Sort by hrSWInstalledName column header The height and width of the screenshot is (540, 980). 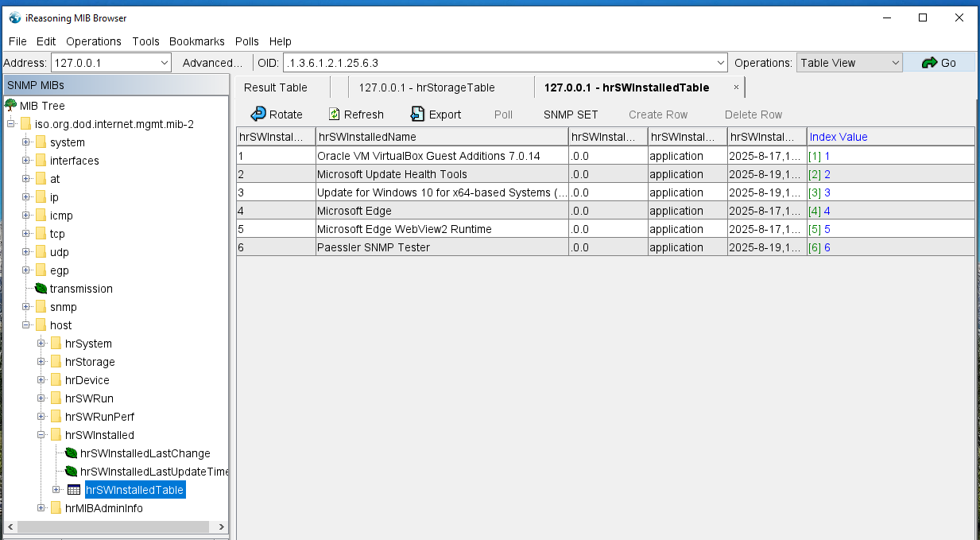point(442,137)
